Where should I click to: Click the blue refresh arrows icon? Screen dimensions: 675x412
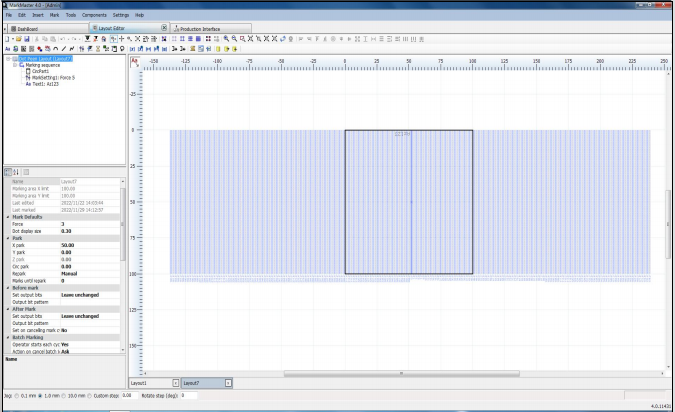282,39
